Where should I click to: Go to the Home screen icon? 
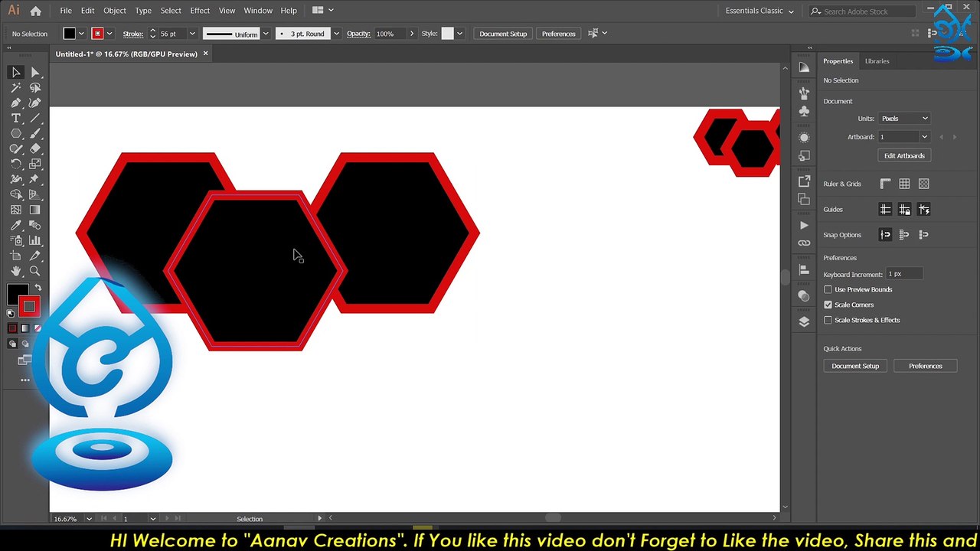tap(35, 11)
